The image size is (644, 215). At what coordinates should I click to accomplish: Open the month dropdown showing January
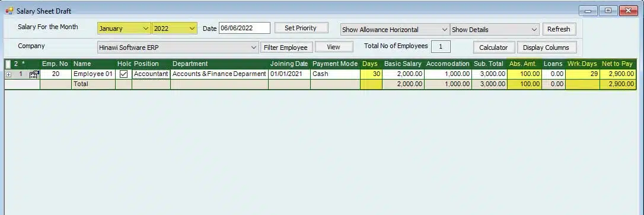124,29
